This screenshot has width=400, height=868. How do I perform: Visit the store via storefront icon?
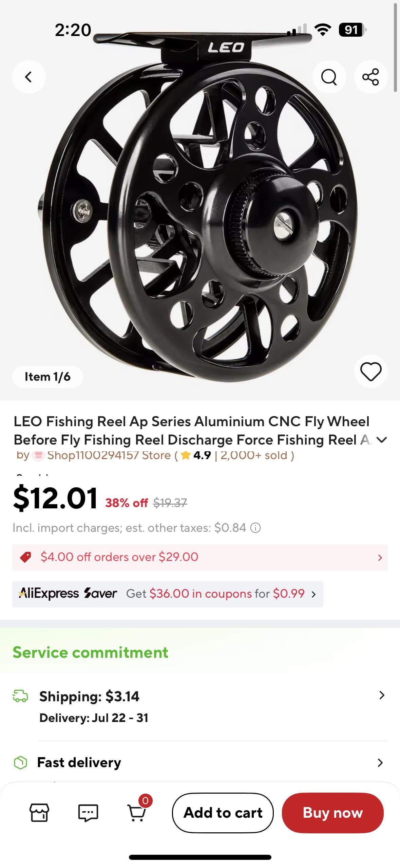(x=39, y=813)
